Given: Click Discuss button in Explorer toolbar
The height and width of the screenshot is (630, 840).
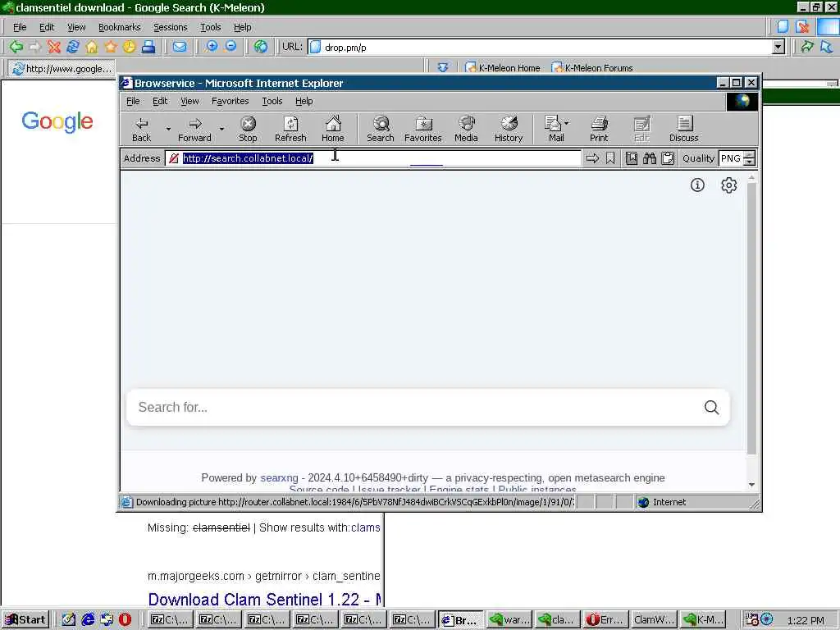Looking at the screenshot, I should coord(683,130).
